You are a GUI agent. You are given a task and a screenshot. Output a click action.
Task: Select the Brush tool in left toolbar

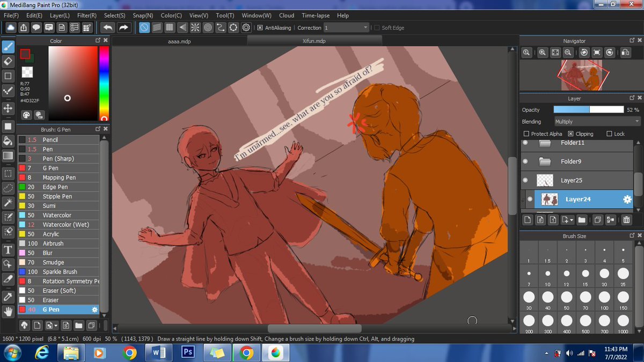(8, 47)
